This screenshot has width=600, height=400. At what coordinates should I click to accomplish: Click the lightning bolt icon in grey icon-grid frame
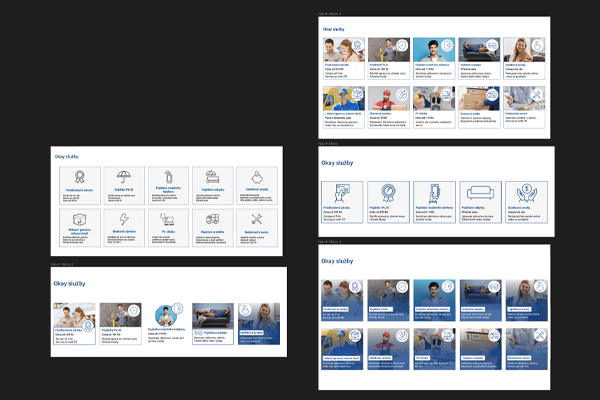click(124, 219)
